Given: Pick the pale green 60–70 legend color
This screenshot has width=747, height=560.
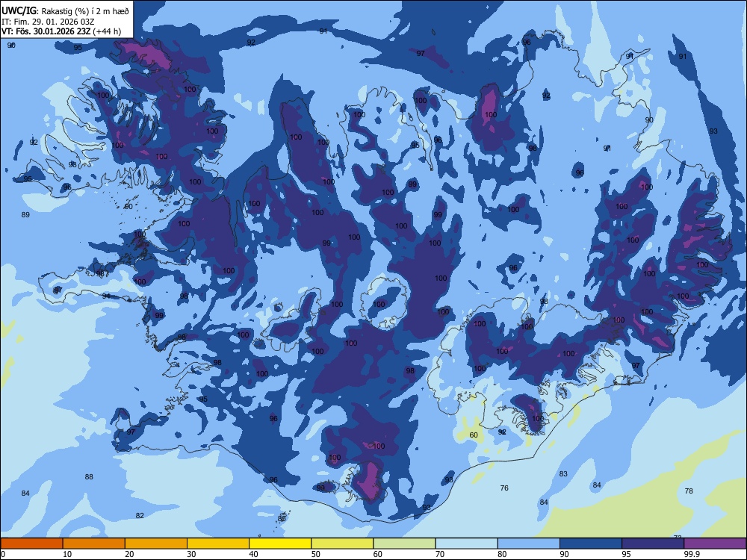Looking at the screenshot, I should [404, 544].
